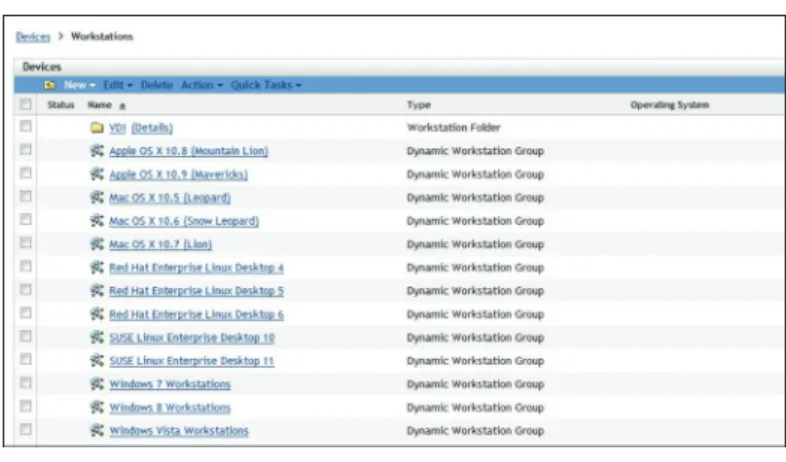Viewport: 786px width, 462px height.
Task: Select the Red Hat Desktop 5 row checkbox
Action: (26, 290)
